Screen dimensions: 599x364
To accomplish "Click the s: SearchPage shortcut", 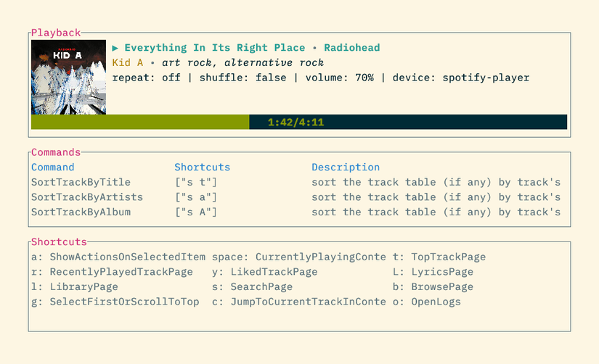I will (x=253, y=287).
